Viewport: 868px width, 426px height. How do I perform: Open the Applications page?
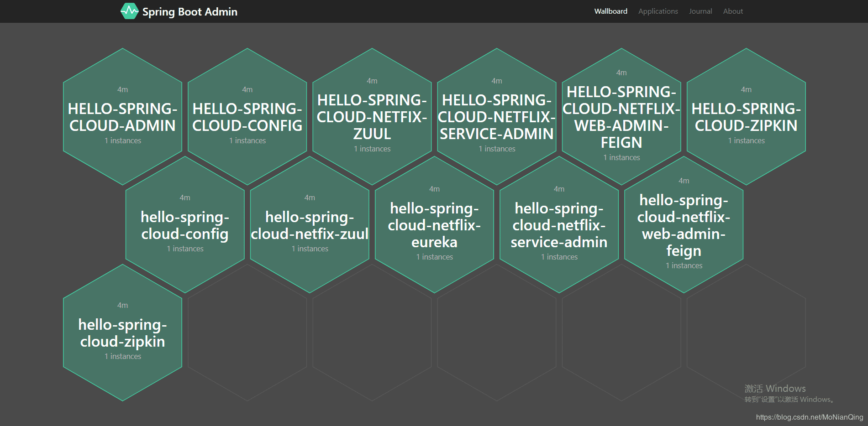658,11
